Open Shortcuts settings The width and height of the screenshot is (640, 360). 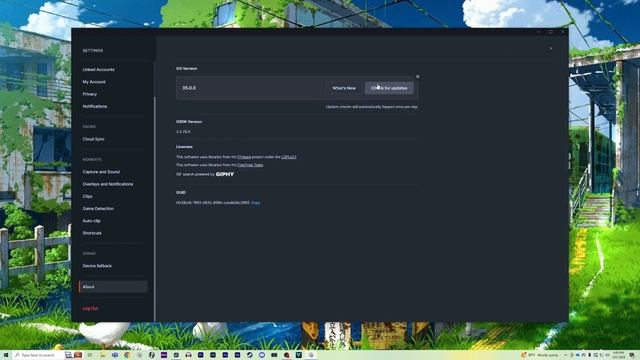(x=92, y=233)
